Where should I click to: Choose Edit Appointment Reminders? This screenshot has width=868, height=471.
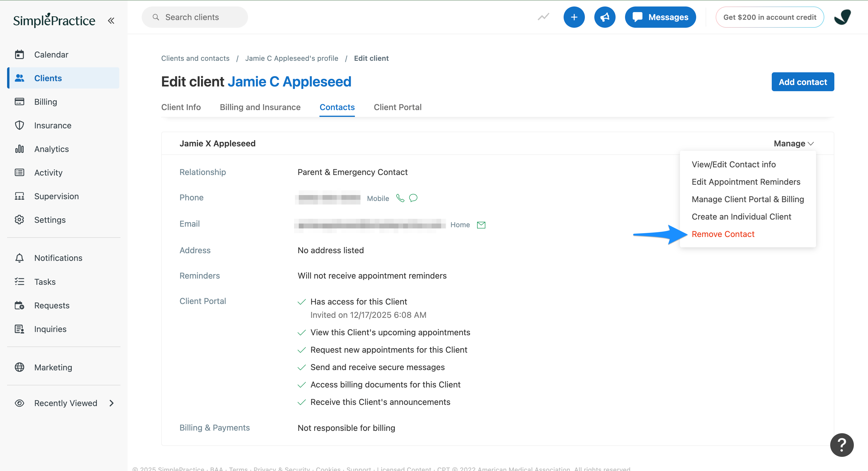point(746,181)
